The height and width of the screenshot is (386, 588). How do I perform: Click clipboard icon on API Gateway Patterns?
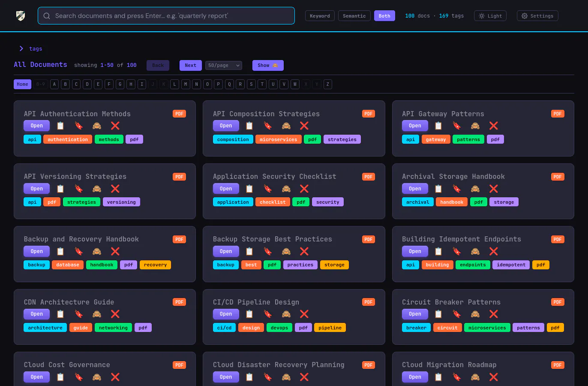(438, 126)
